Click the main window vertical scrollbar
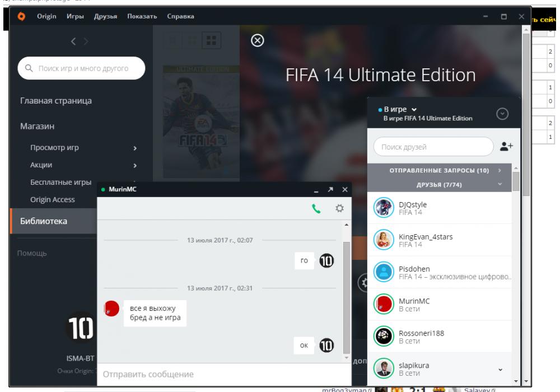560x392 pixels. click(526, 114)
